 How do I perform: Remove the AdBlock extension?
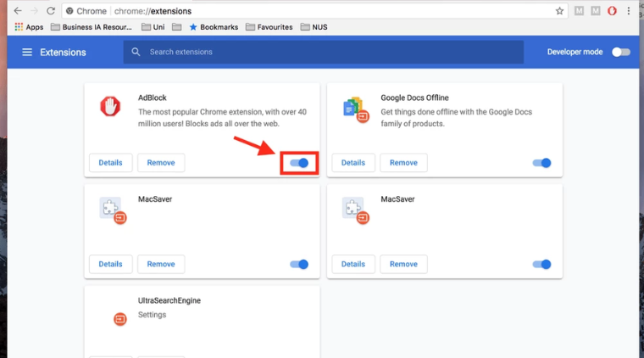point(161,163)
